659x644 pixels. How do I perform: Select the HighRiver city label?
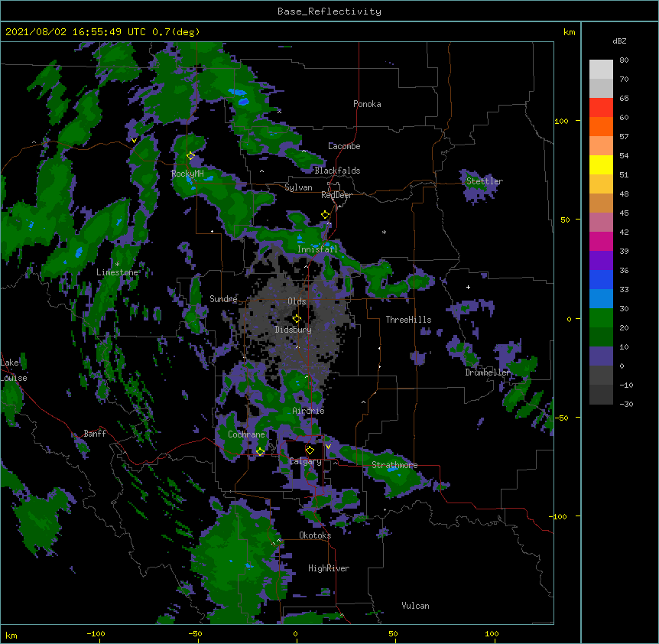pyautogui.click(x=329, y=568)
